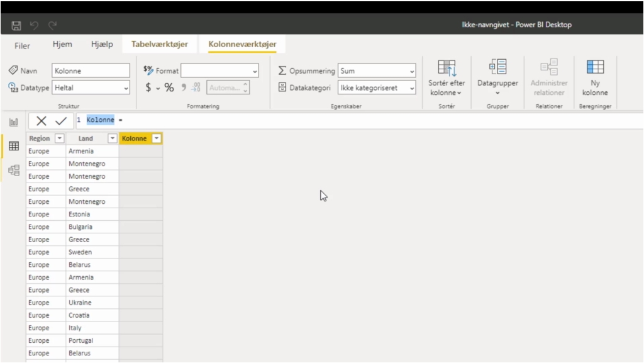Click the Datakategori icon
Image resolution: width=644 pixels, height=363 pixels.
click(282, 87)
